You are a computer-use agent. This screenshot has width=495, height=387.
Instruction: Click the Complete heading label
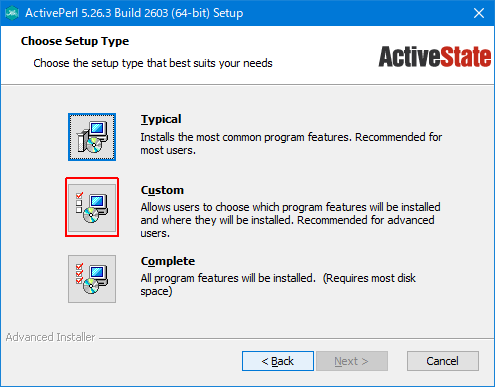168,261
